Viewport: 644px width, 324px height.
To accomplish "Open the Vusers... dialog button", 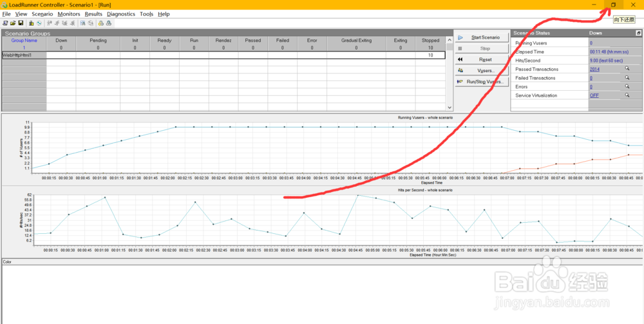I will pyautogui.click(x=481, y=71).
